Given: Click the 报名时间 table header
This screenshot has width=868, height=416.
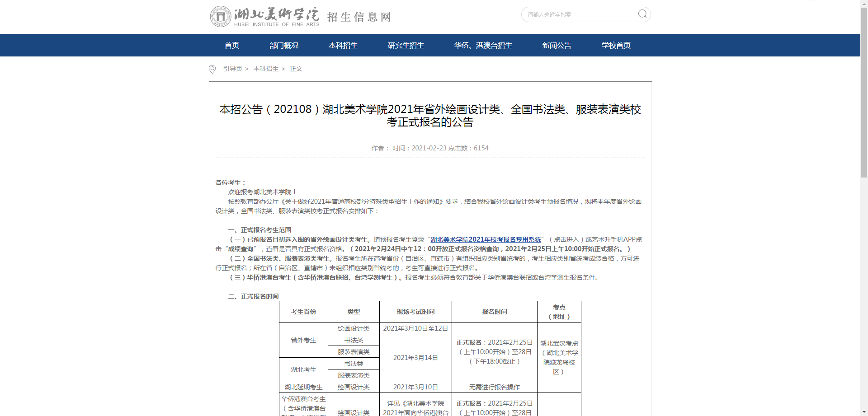Looking at the screenshot, I should 495,312.
